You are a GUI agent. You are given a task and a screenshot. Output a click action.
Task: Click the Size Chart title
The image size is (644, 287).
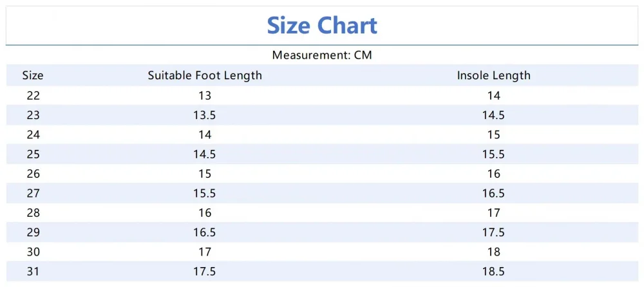(322, 26)
